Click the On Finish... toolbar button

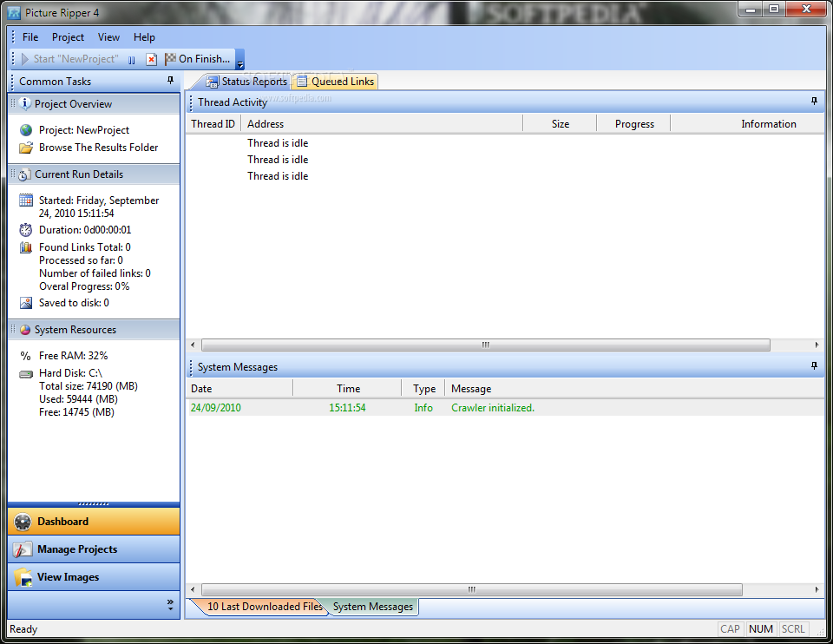pos(198,59)
